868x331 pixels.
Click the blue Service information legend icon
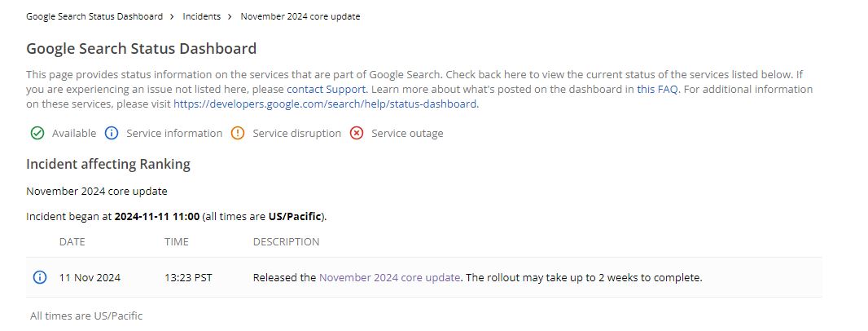click(112, 133)
